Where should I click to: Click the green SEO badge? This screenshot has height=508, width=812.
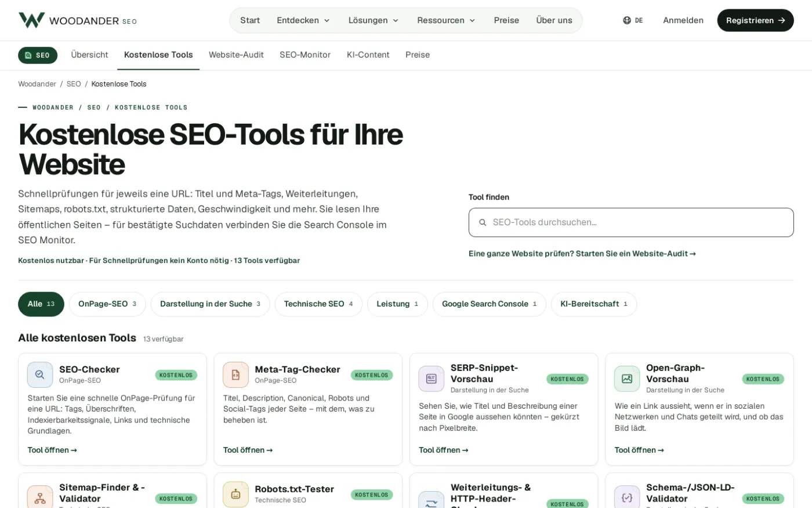point(38,55)
